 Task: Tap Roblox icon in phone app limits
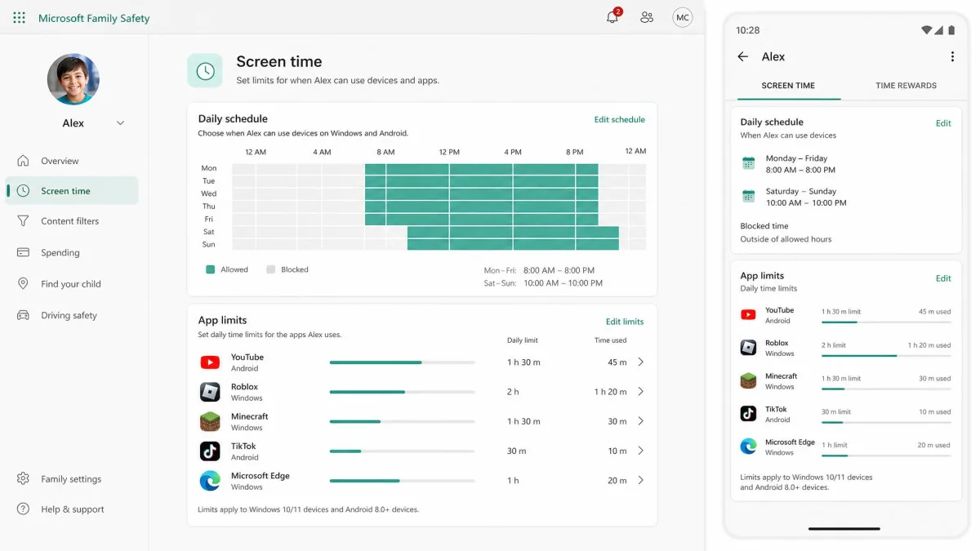[748, 348]
